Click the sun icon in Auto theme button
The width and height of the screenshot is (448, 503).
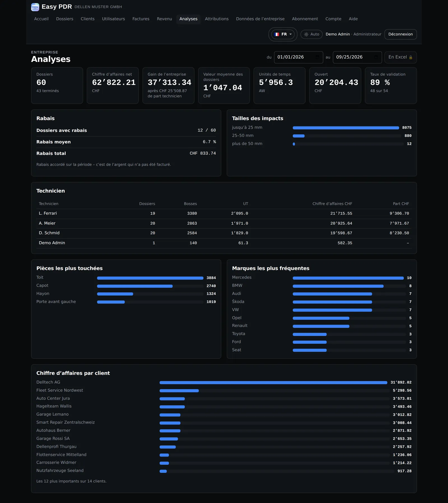[306, 34]
